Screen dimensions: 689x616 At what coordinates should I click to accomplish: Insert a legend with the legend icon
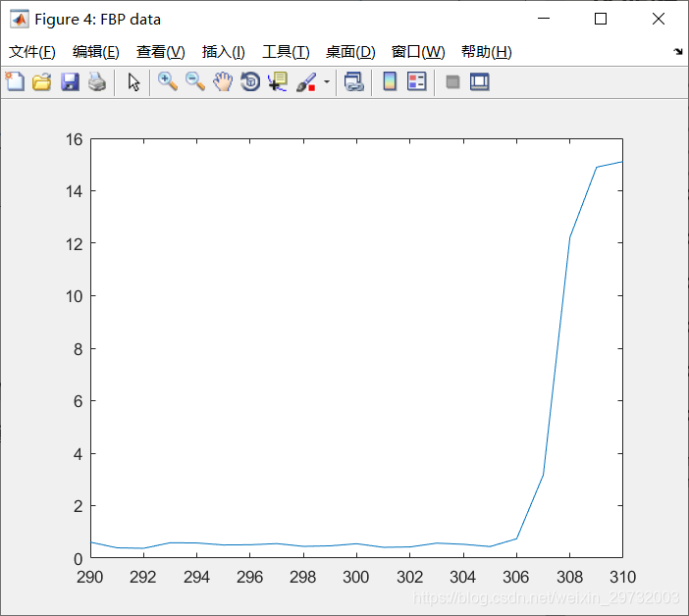click(x=416, y=81)
